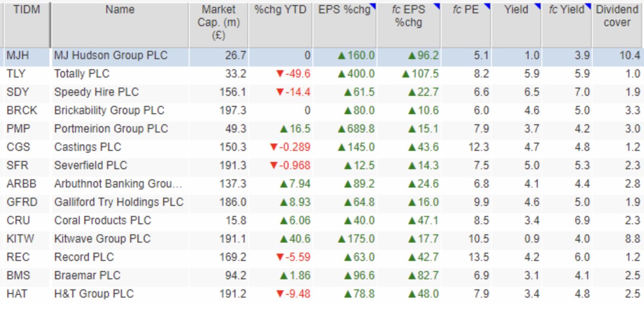
Task: Click the truncated Arbuthnot Banking Group name
Action: (118, 184)
